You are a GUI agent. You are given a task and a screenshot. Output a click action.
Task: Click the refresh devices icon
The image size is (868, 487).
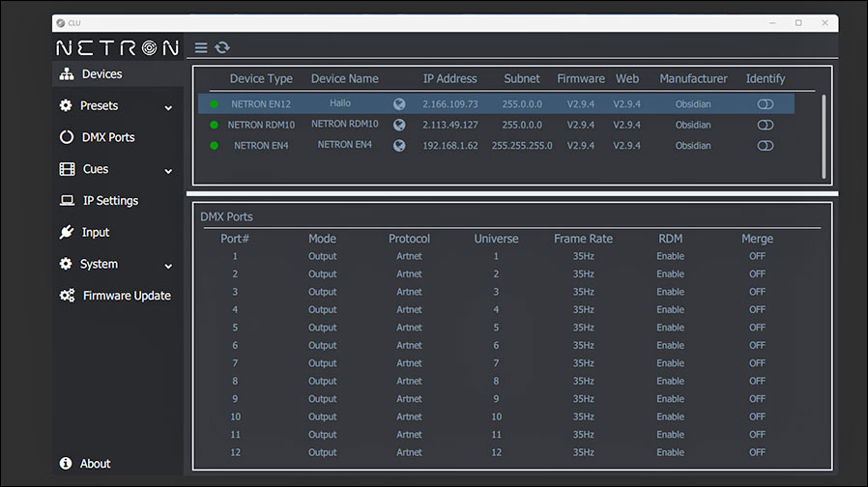click(x=222, y=47)
